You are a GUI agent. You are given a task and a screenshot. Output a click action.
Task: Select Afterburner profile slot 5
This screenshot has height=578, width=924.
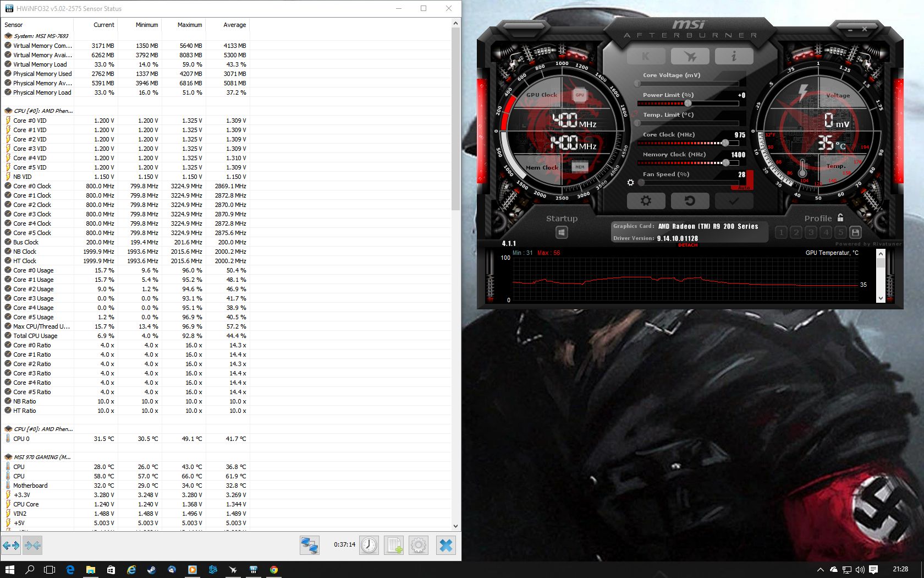coord(840,232)
